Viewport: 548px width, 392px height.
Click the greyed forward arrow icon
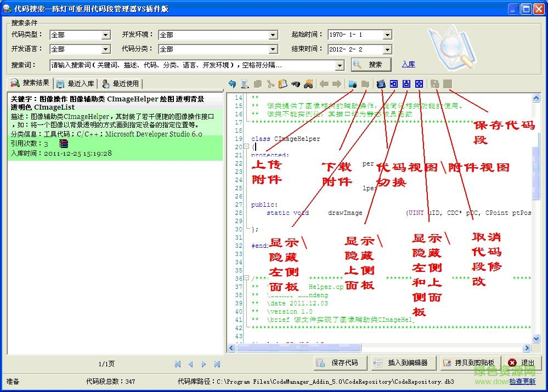pos(337,84)
